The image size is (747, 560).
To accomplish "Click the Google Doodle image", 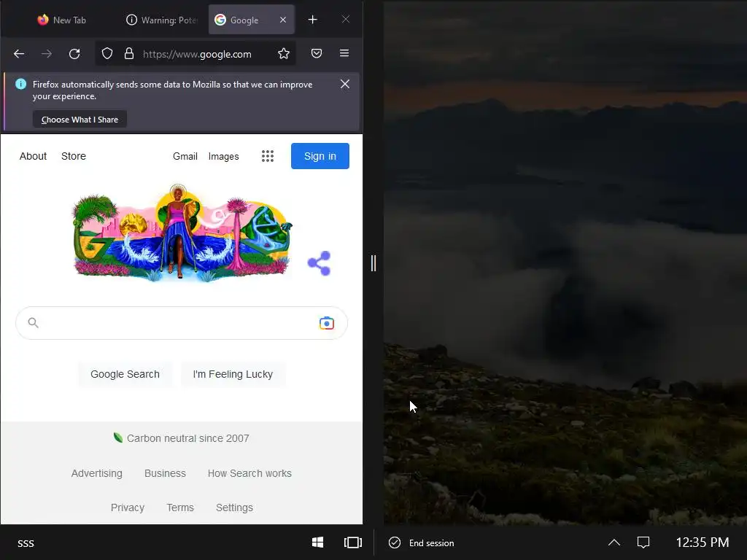I will tap(182, 233).
